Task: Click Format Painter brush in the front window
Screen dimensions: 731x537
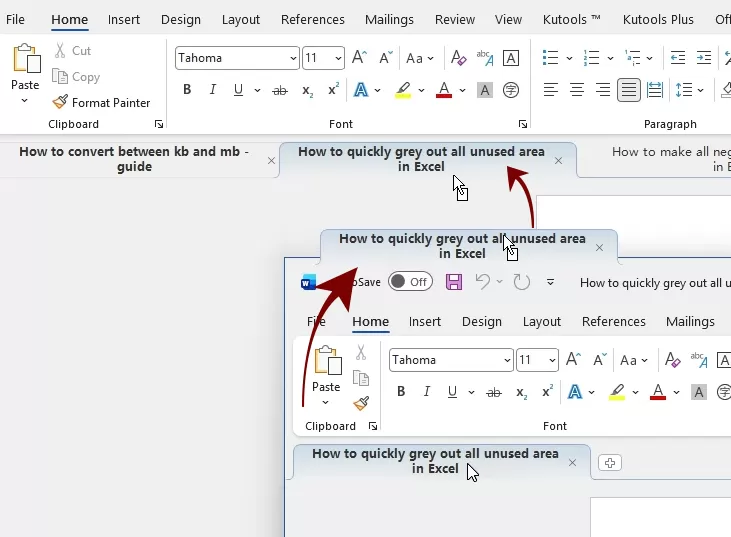Action: click(x=361, y=403)
